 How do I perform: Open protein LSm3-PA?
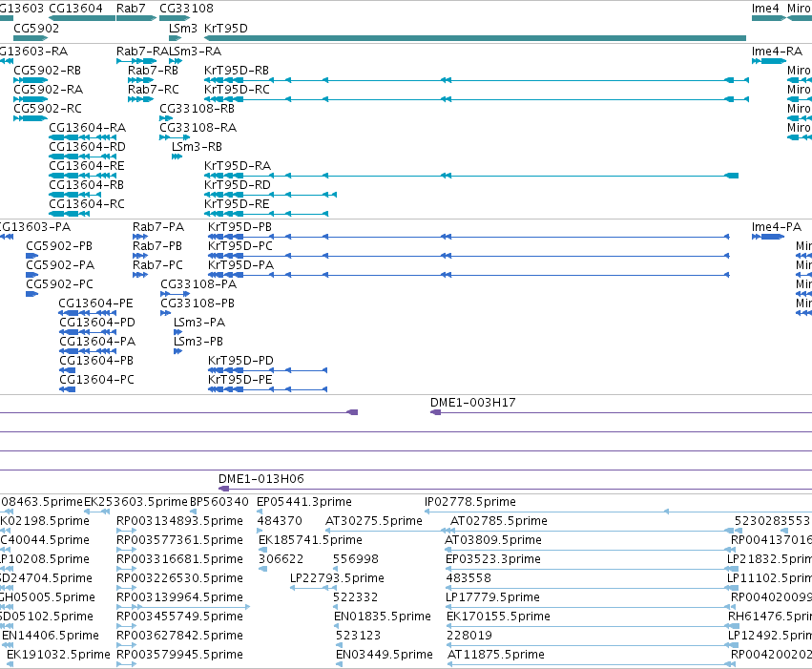[x=199, y=323]
